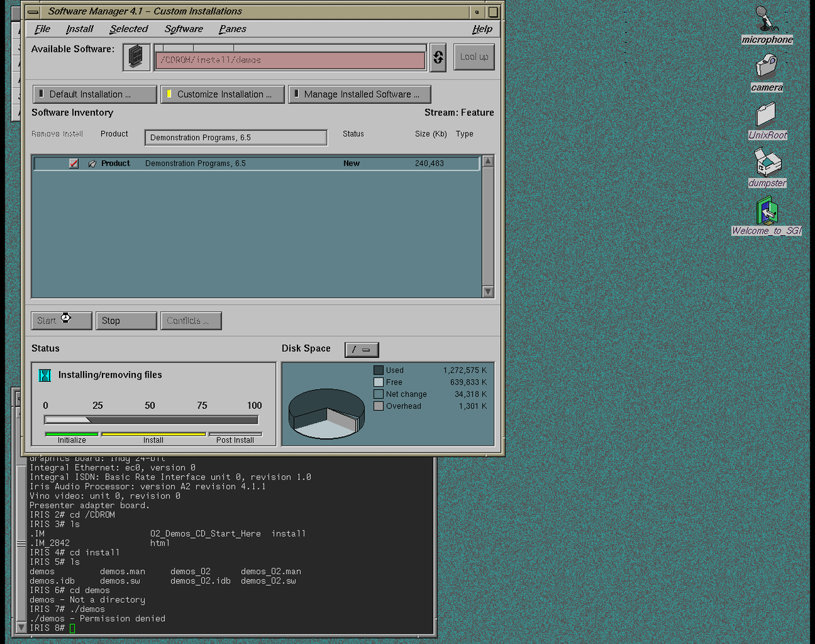Viewport: 815px width, 644px height.
Task: Click the Lookup button
Action: [x=474, y=57]
